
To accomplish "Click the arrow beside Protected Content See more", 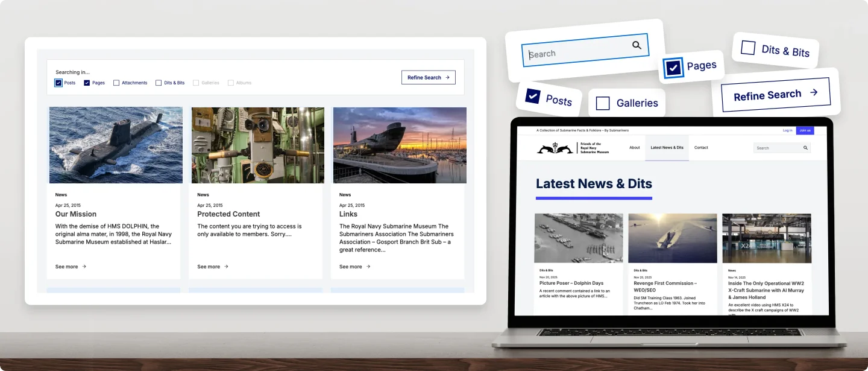I will (226, 267).
